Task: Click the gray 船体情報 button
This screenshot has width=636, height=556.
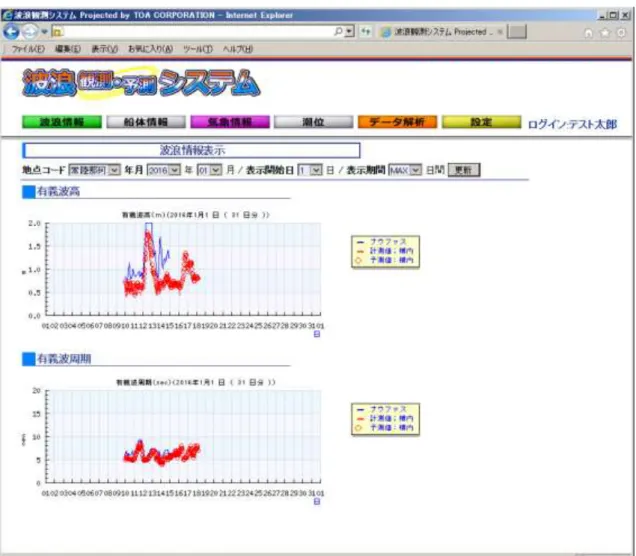Action: click(x=146, y=122)
